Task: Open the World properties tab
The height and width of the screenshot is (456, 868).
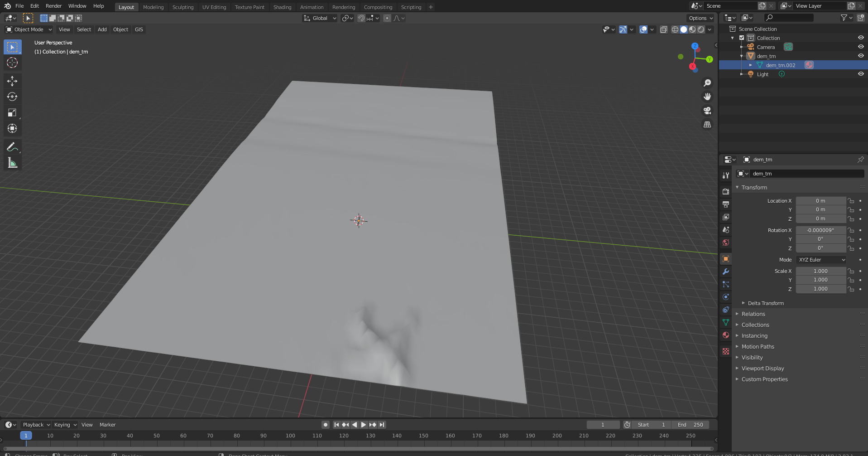Action: tap(725, 243)
